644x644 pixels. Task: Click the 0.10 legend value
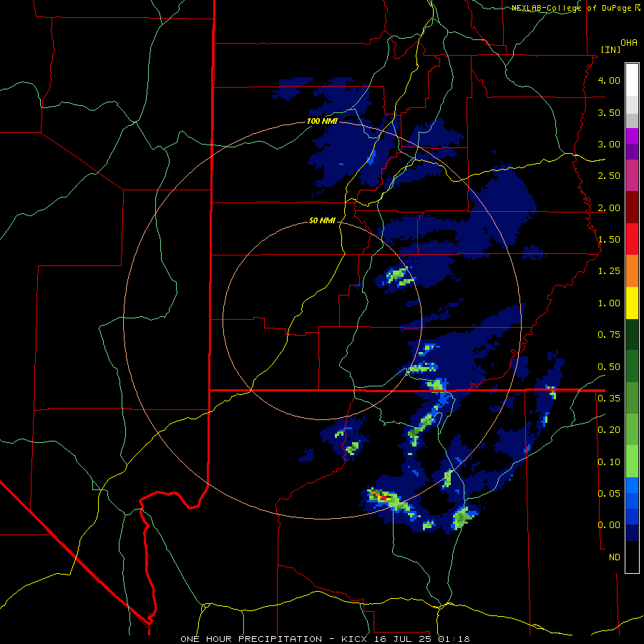(x=609, y=462)
